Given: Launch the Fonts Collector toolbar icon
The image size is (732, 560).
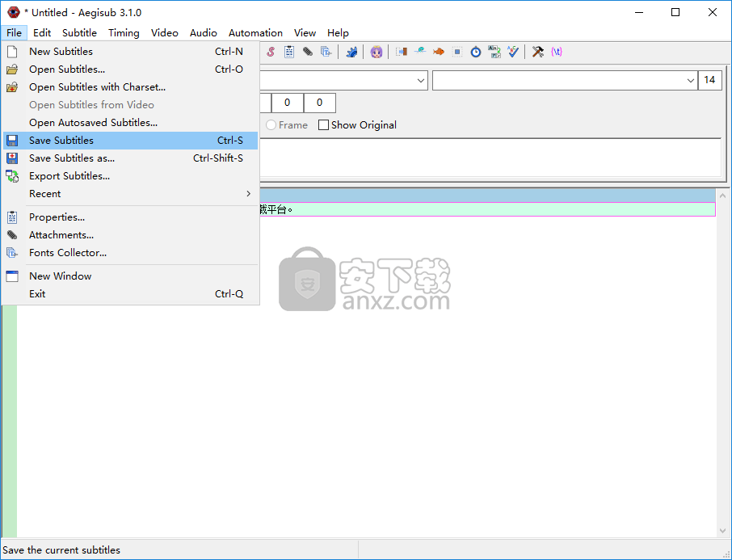Looking at the screenshot, I should coord(326,52).
